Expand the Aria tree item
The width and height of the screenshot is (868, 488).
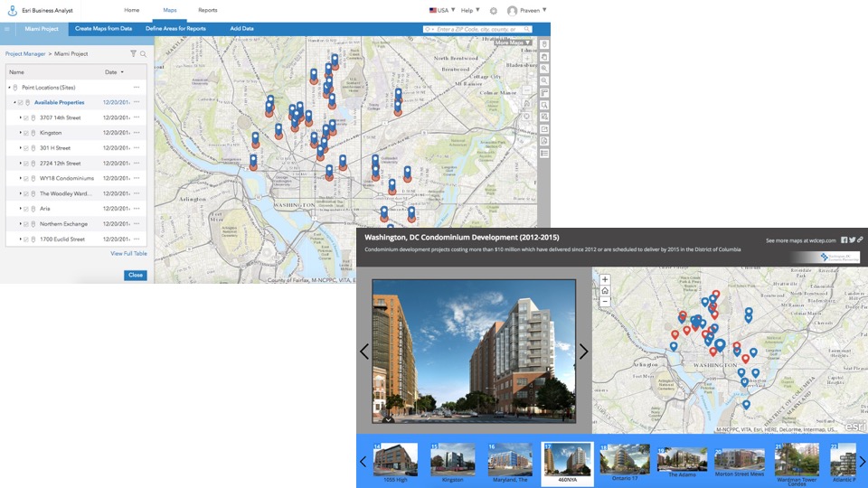21,209
